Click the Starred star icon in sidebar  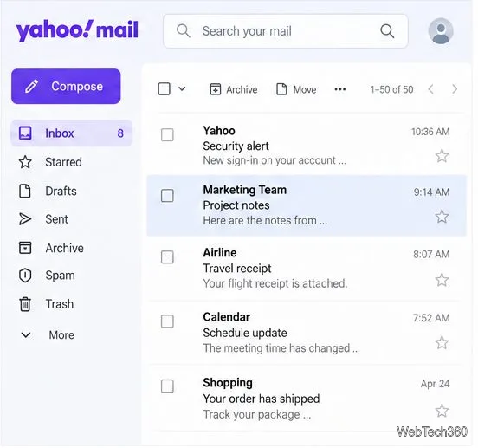click(25, 162)
